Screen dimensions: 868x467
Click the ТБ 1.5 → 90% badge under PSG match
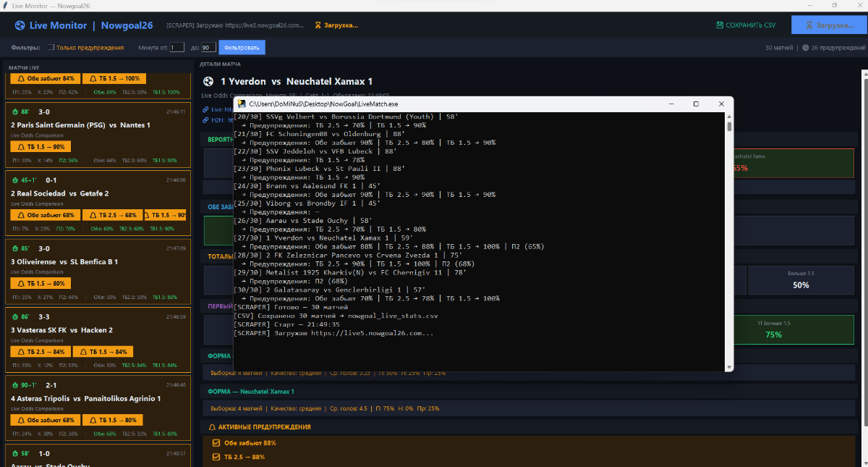coord(41,147)
